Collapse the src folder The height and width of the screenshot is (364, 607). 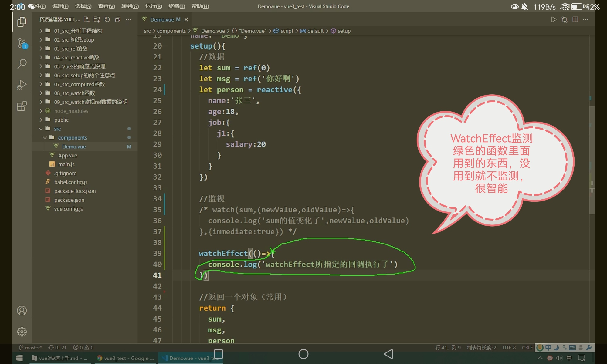click(x=57, y=129)
